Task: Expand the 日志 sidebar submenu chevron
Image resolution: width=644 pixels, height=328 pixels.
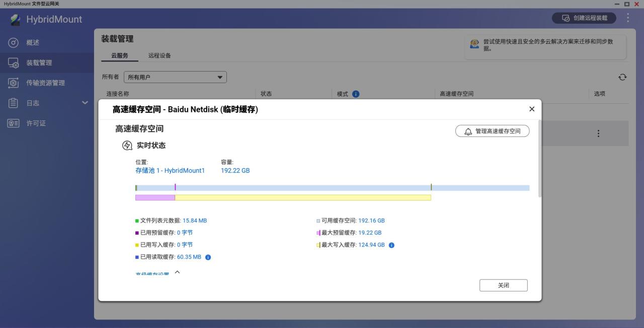Action: 85,103
